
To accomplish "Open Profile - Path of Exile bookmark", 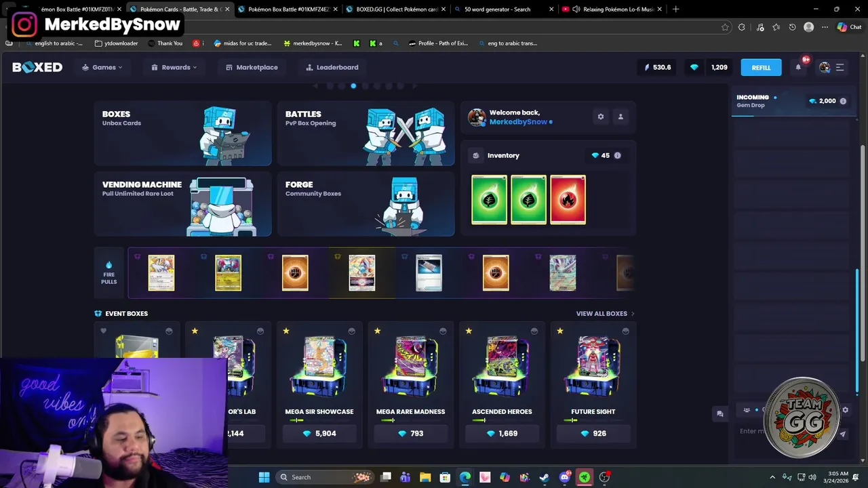I will coord(438,43).
